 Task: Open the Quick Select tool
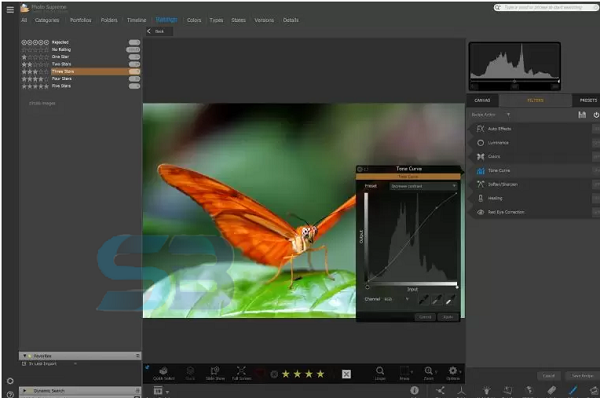click(163, 373)
